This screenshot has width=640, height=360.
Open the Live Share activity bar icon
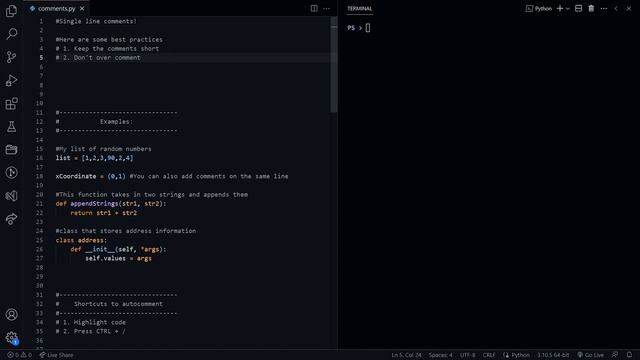[11, 219]
